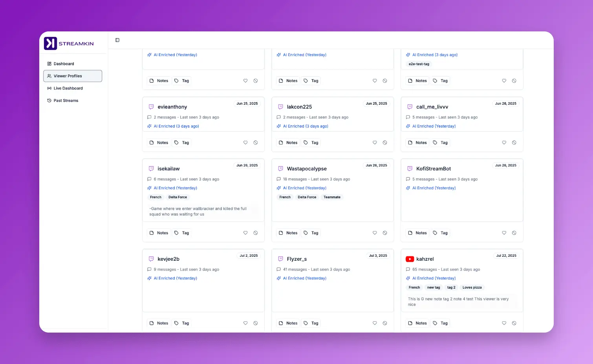Block kevjee2b with ban icon
Viewport: 593px width, 364px height.
pos(256,323)
